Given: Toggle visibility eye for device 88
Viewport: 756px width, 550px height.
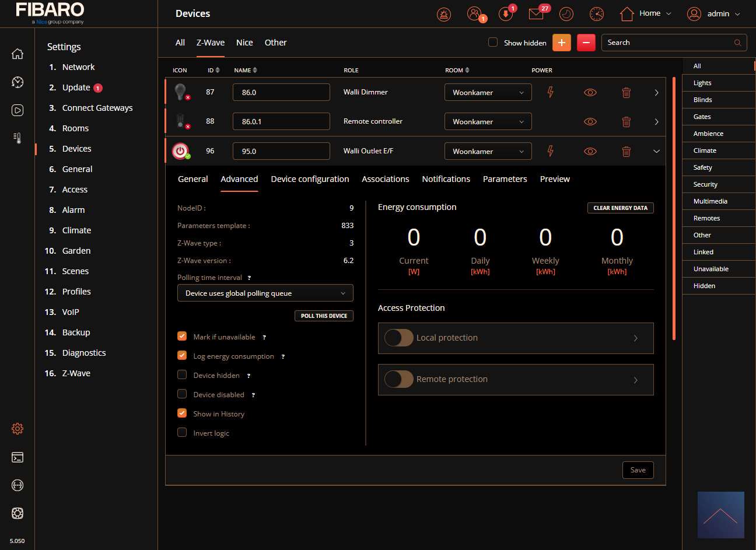Looking at the screenshot, I should coord(590,122).
